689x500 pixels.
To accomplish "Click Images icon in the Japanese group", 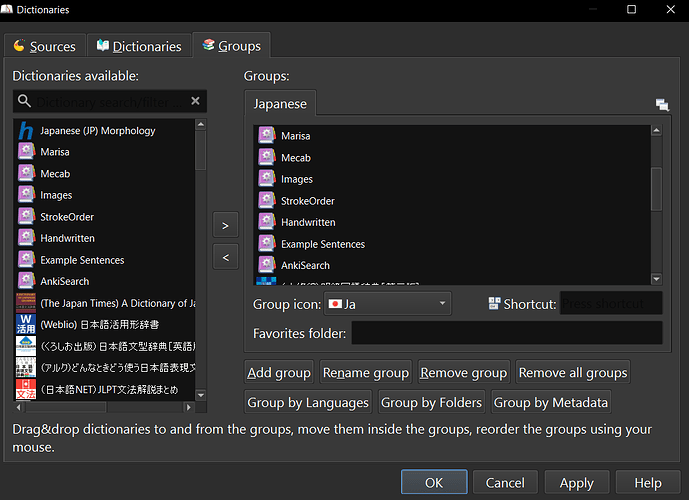I will point(267,179).
